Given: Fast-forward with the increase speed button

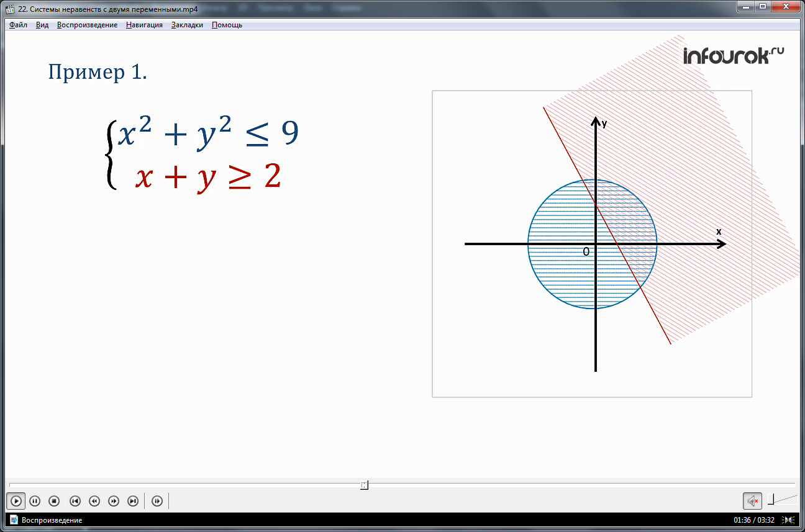Looking at the screenshot, I should 114,501.
